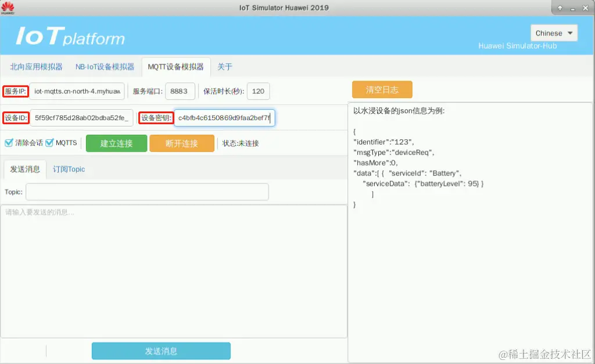Click the Huawei Simulator-Hub text
The width and height of the screenshot is (595, 364).
pyautogui.click(x=518, y=46)
